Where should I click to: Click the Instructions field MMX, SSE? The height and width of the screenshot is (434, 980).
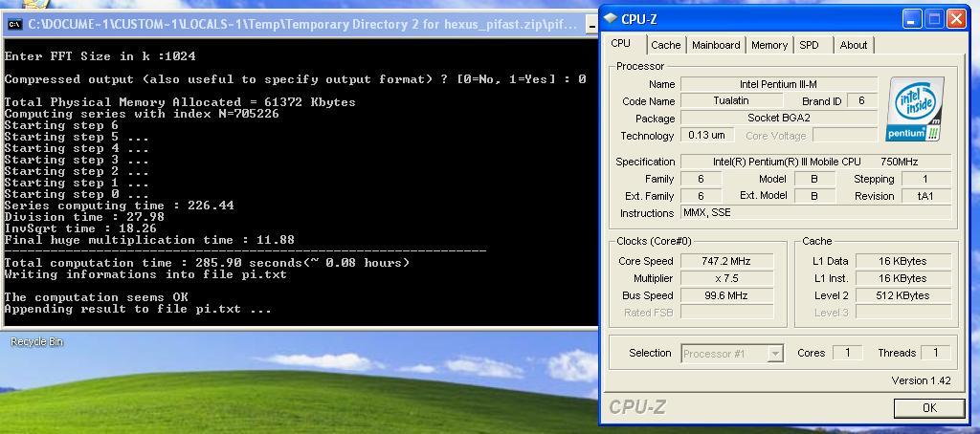pos(815,213)
